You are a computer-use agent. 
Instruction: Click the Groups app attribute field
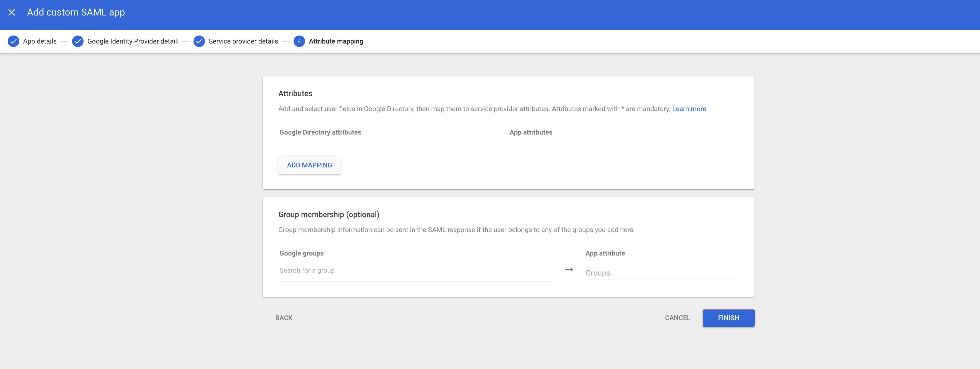661,273
